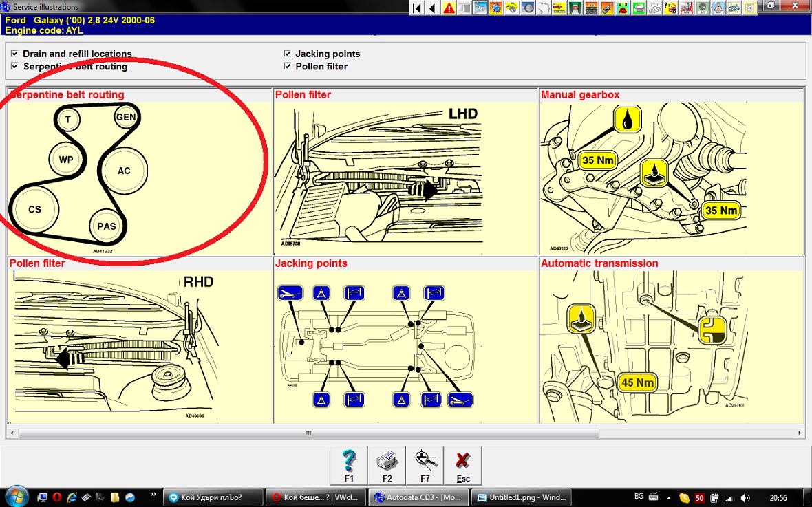Open the warning triangle ABS toolbar icon
The image size is (812, 507).
tap(718, 8)
